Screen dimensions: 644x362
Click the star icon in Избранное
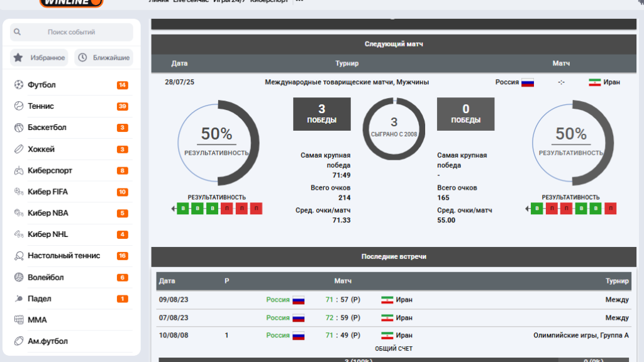18,58
